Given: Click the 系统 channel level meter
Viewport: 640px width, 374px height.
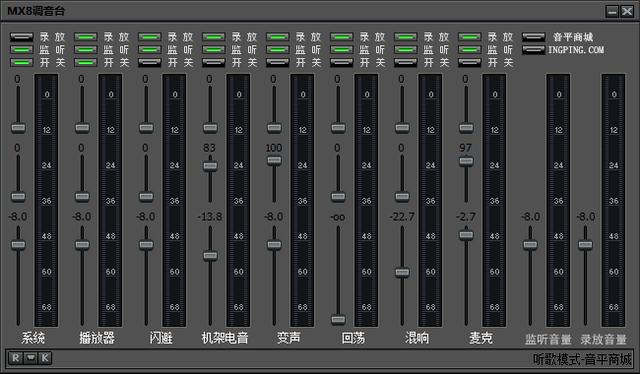Looking at the screenshot, I should [x=46, y=200].
